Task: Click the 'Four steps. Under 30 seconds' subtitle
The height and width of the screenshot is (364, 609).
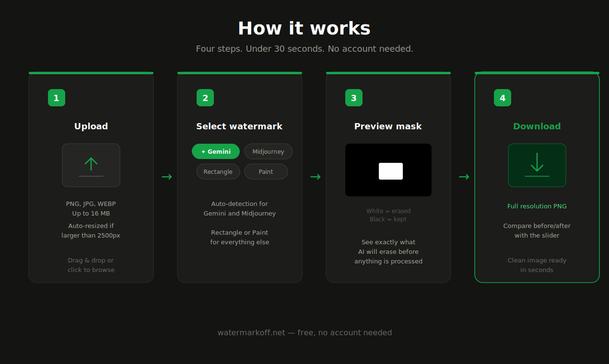Action: pyautogui.click(x=304, y=49)
